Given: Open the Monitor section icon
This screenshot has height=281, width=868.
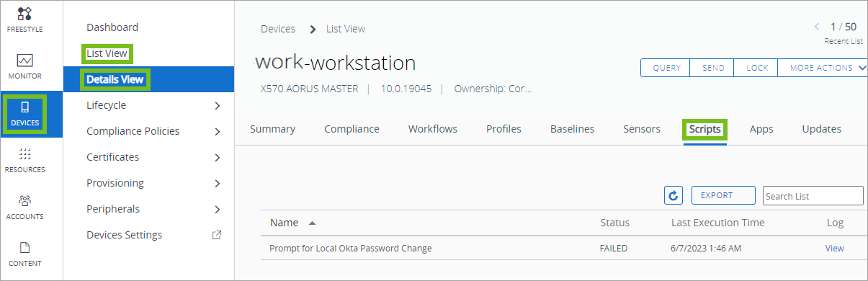Looking at the screenshot, I should click(24, 61).
